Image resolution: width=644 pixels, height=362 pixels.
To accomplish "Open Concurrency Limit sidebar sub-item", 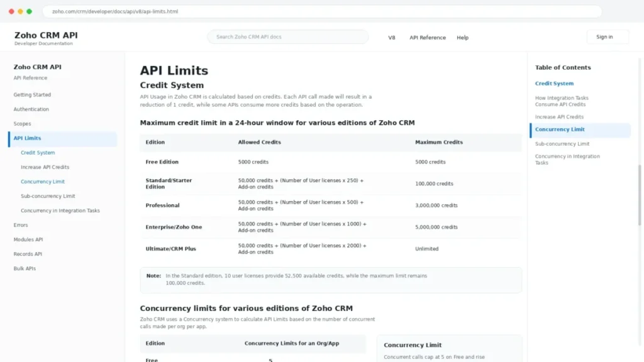I will [x=43, y=182].
